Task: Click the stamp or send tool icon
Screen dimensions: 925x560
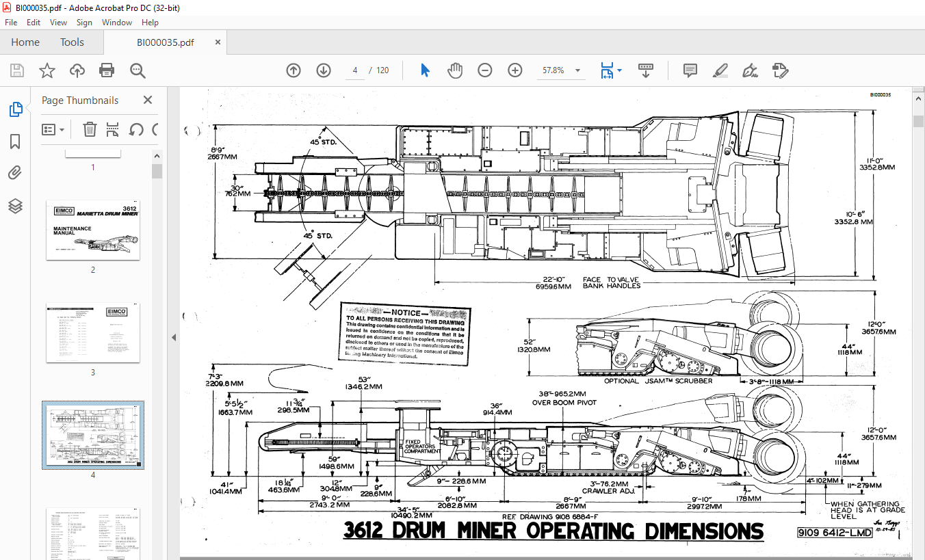Action: coord(781,70)
